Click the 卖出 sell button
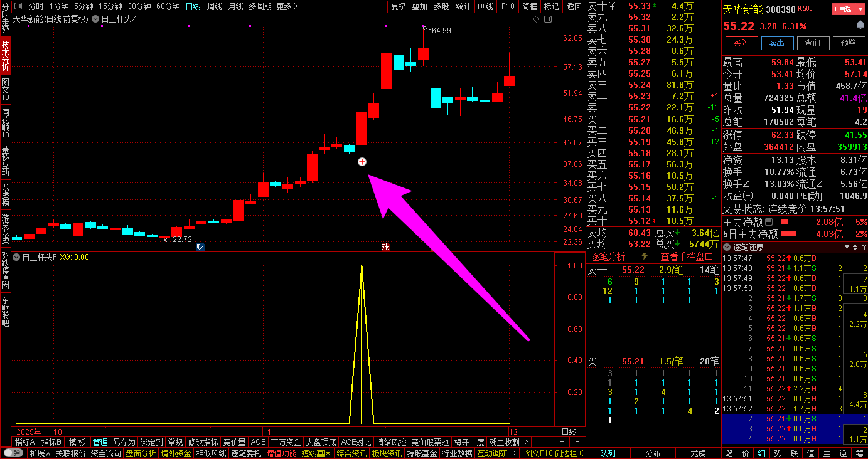 [x=777, y=43]
